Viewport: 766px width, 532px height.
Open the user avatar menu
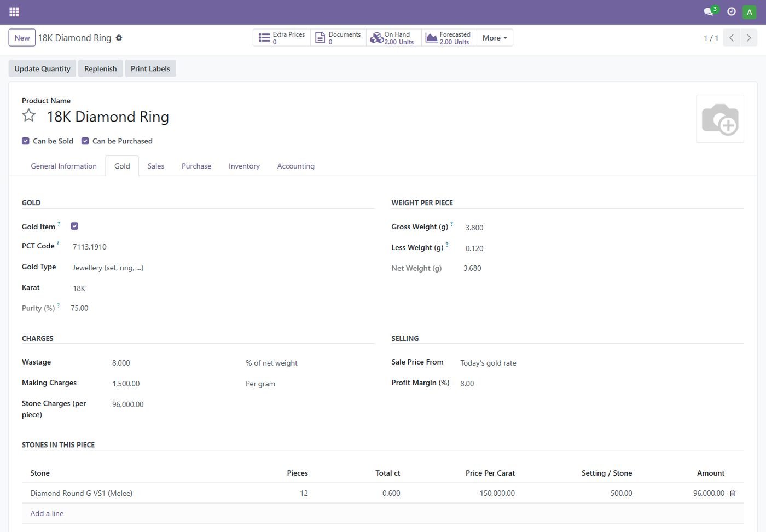click(750, 11)
